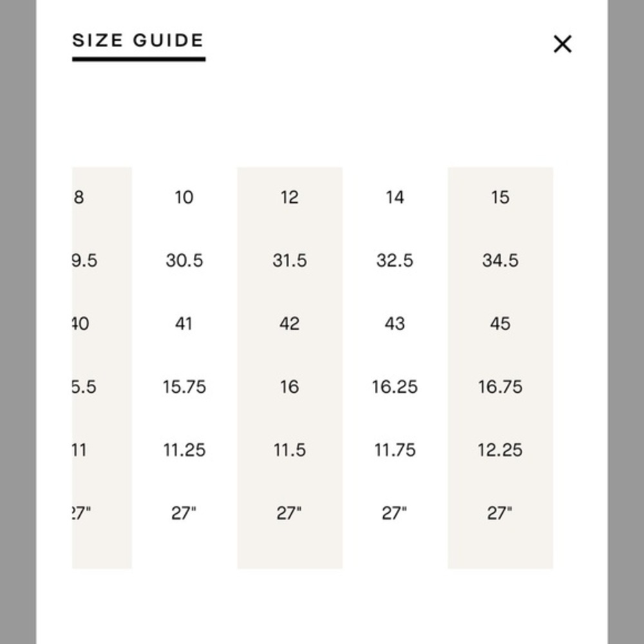Click the 43 value in size 14 column
The width and height of the screenshot is (644, 644).
[x=395, y=324]
